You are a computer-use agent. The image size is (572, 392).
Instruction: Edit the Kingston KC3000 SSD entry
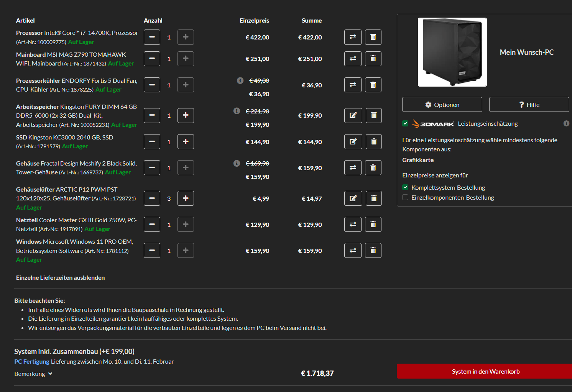(x=353, y=141)
